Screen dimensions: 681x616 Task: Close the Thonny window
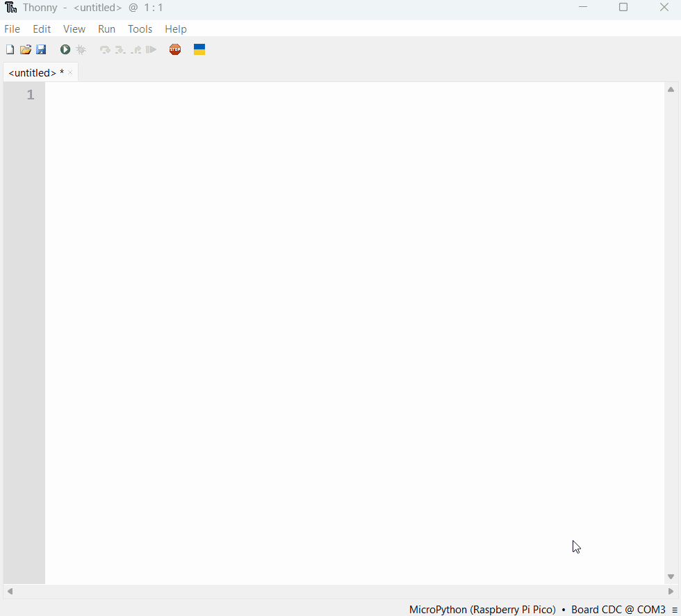click(664, 8)
